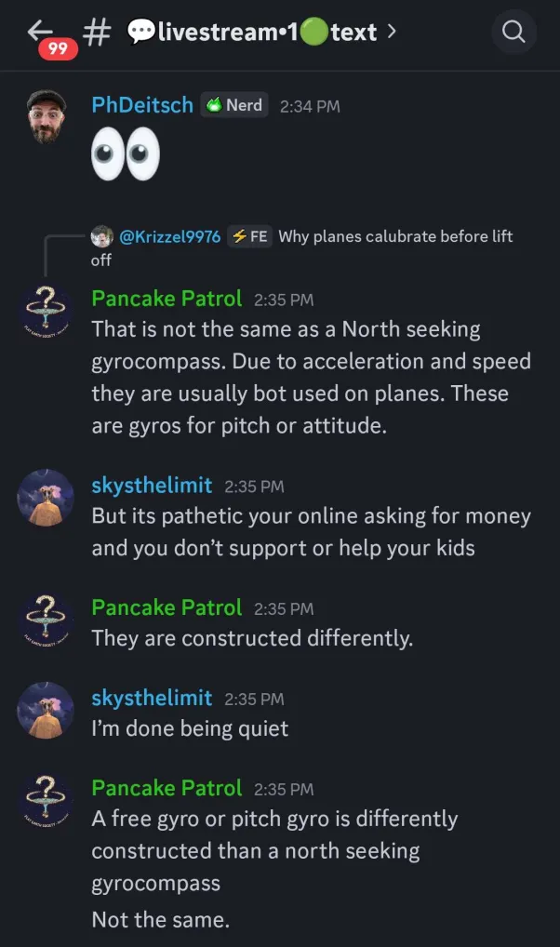Tap the FE lightning role tag
The width and height of the screenshot is (560, 947).
[250, 236]
